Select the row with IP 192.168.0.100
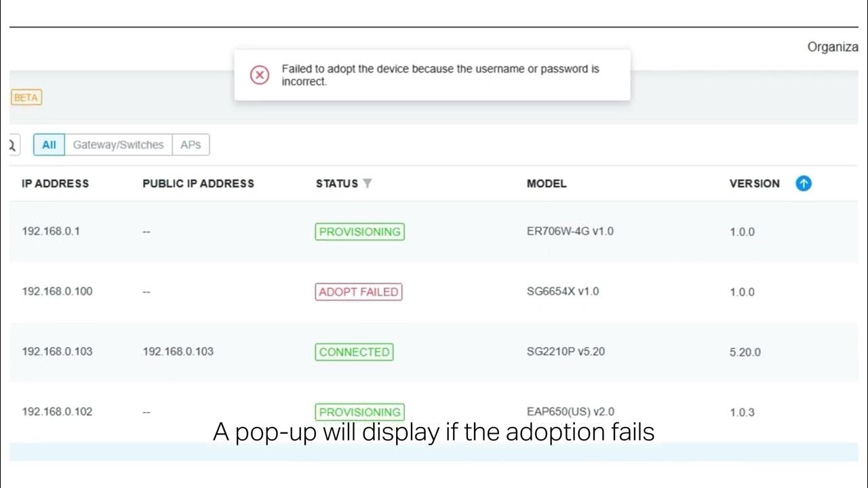Screen dimensions: 868x488 click(57, 291)
